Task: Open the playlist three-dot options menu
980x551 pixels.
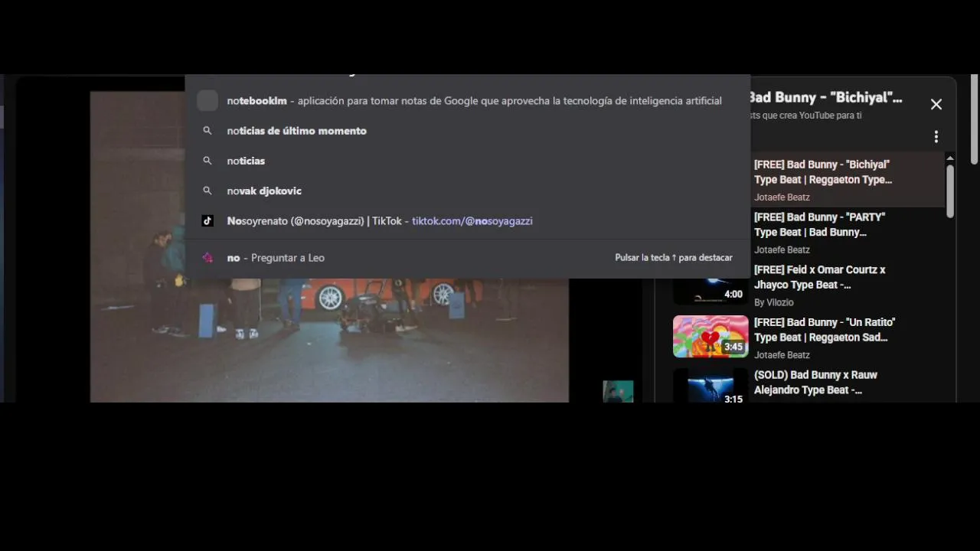Action: 936,137
